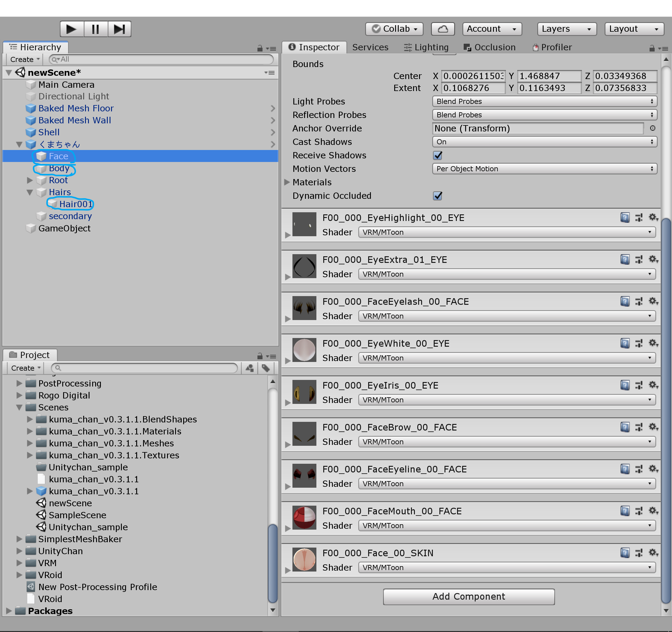Image resolution: width=672 pixels, height=632 pixels.
Task: Click the Add Component button
Action: (x=468, y=596)
